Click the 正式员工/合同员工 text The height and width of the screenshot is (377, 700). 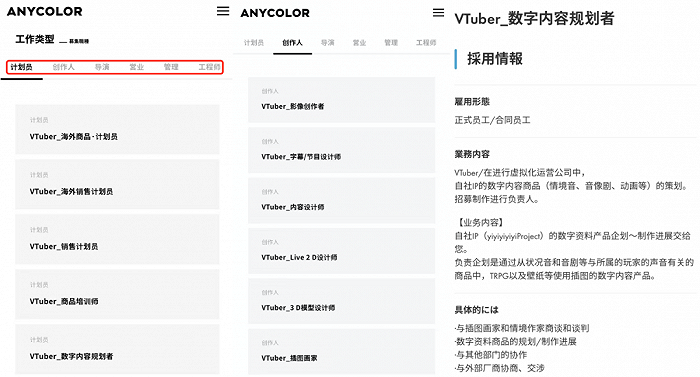[492, 120]
